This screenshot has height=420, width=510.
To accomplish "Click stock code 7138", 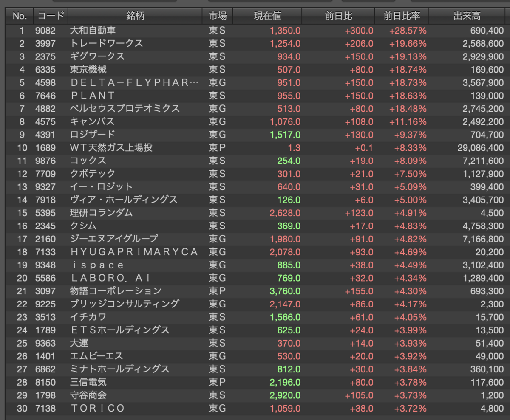I will (x=46, y=408).
